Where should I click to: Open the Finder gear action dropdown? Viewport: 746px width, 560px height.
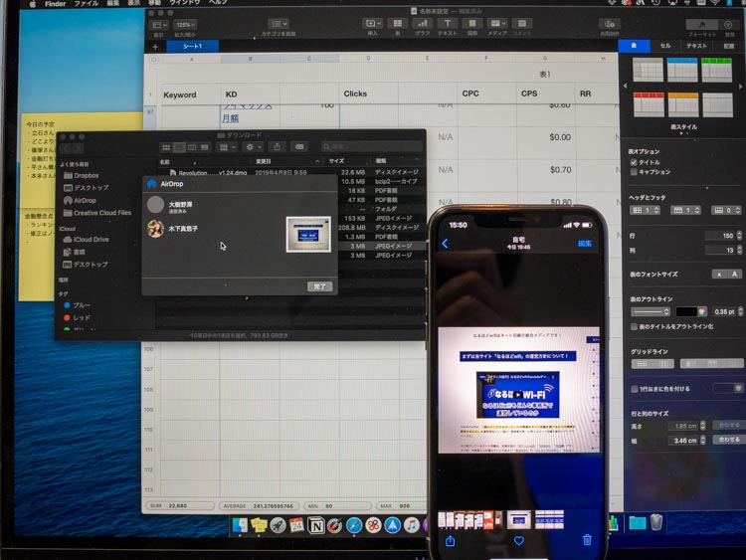pyautogui.click(x=253, y=147)
